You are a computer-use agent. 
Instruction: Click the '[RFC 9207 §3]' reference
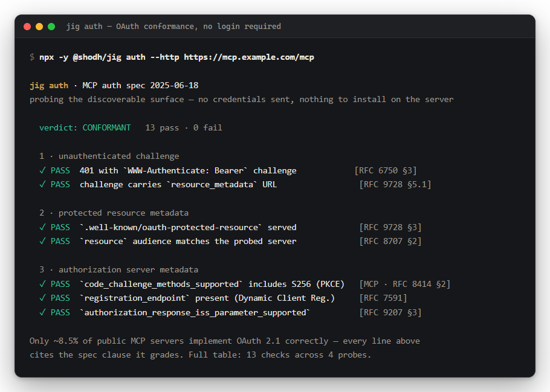(x=390, y=313)
